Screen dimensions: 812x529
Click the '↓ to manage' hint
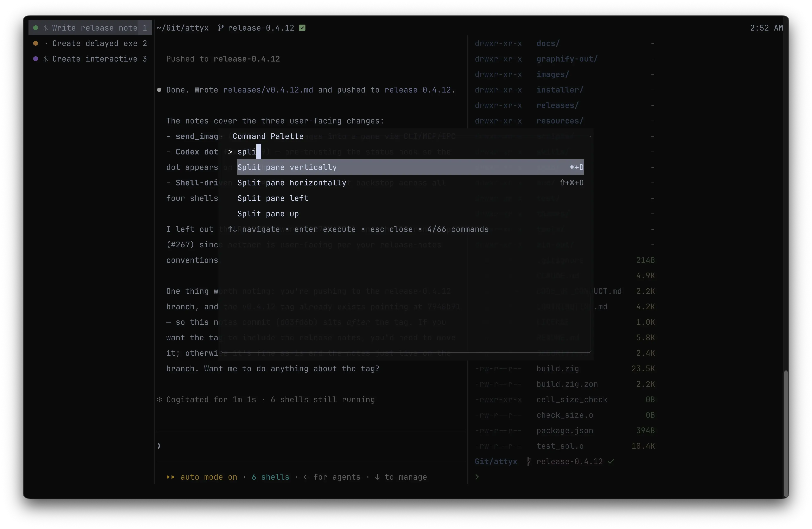[401, 477]
